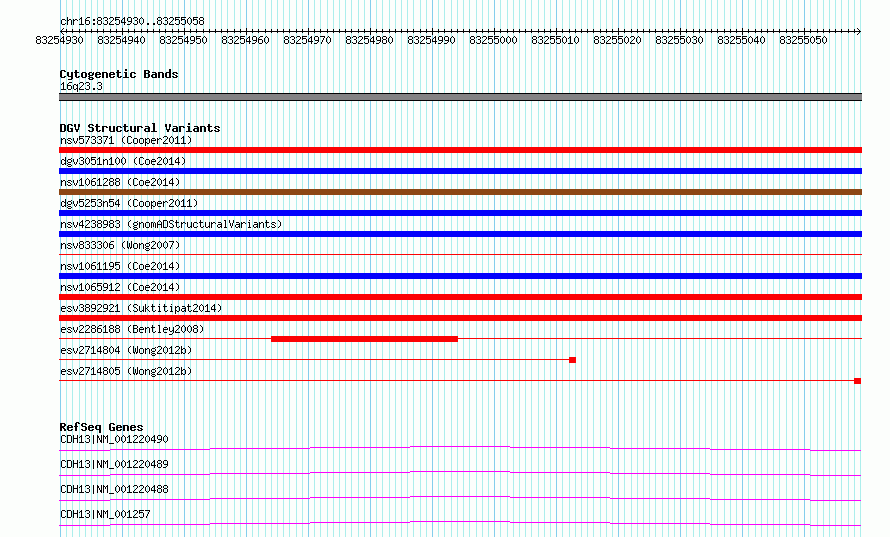This screenshot has width=890, height=537.
Task: Open variant nsv833306 (Wong2007) label
Action: (x=120, y=245)
